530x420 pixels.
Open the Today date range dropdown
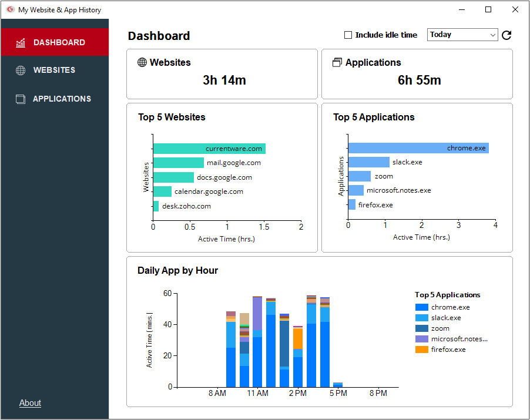pyautogui.click(x=462, y=35)
